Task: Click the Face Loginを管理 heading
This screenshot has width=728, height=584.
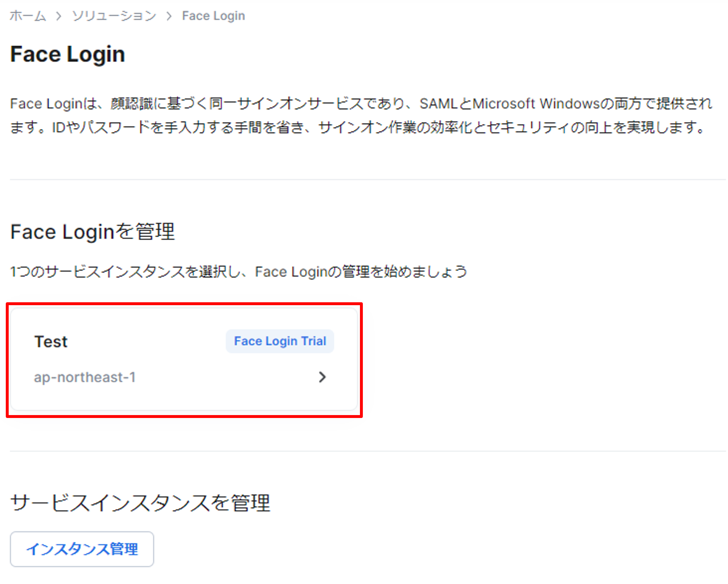Action: (93, 232)
